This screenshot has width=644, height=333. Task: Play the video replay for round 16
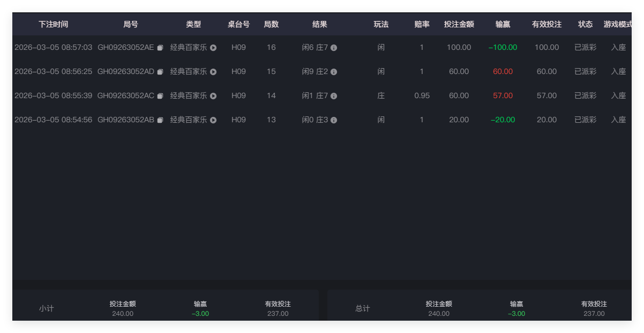pos(213,47)
